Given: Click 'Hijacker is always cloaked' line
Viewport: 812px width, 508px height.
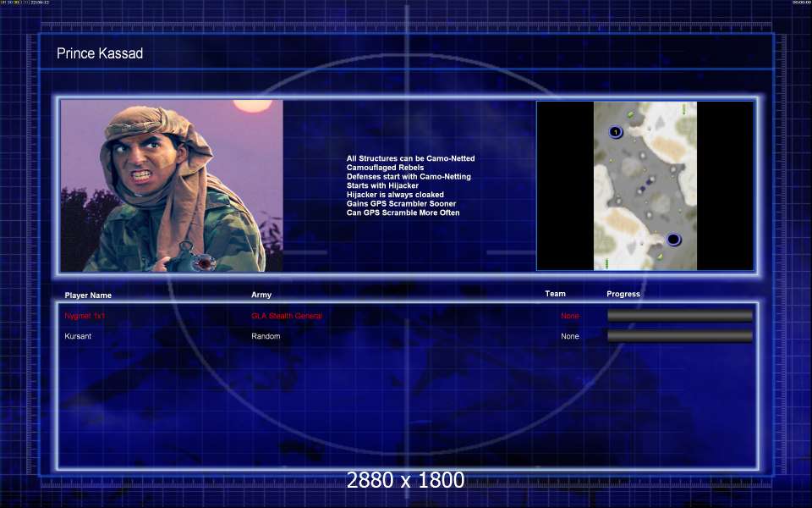Looking at the screenshot, I should click(x=395, y=195).
